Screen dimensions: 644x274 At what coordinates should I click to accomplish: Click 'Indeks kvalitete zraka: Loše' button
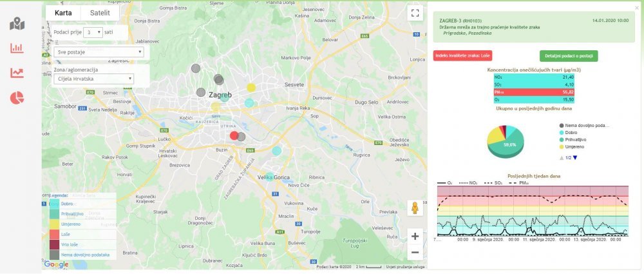[462, 56]
